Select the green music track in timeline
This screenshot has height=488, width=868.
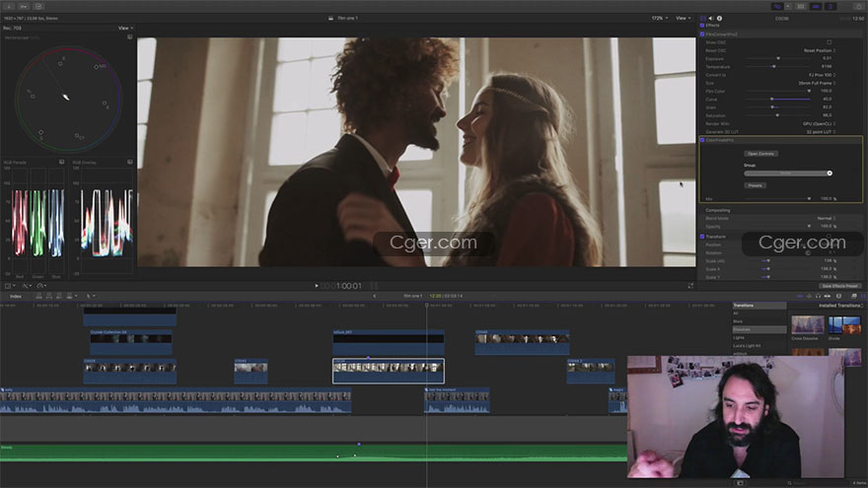(x=314, y=453)
